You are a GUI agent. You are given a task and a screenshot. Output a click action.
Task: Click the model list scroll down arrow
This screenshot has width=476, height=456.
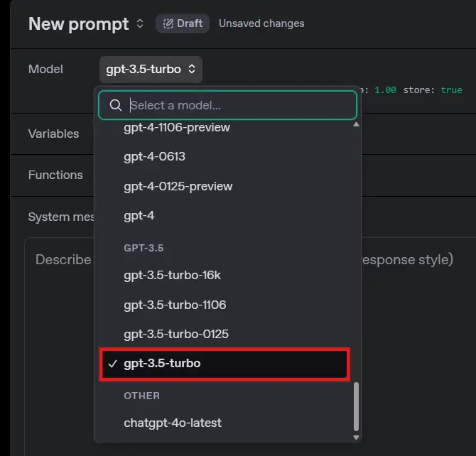(x=356, y=437)
